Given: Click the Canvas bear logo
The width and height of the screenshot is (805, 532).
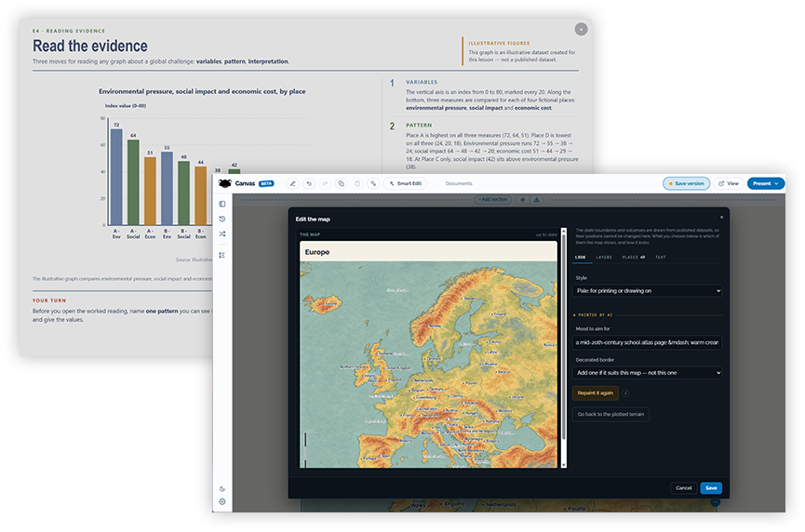Looking at the screenshot, I should [225, 183].
